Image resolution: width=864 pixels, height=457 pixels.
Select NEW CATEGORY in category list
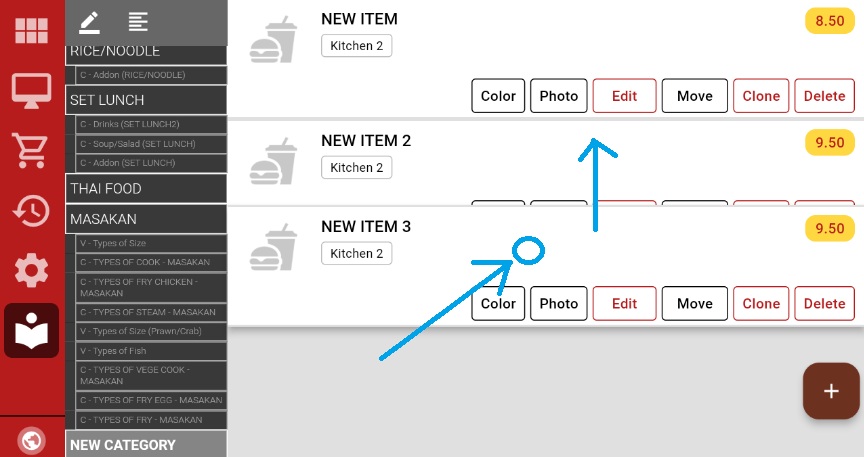[x=146, y=445]
